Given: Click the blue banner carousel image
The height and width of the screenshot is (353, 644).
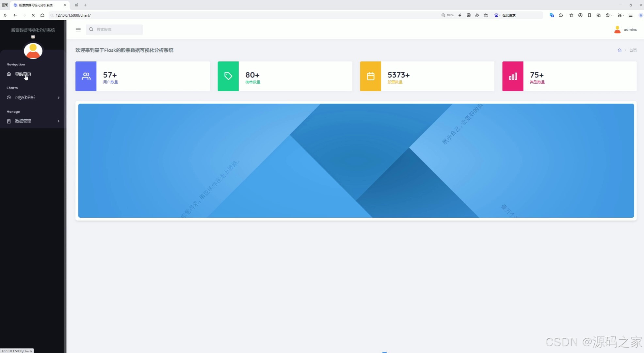Looking at the screenshot, I should coord(356,160).
